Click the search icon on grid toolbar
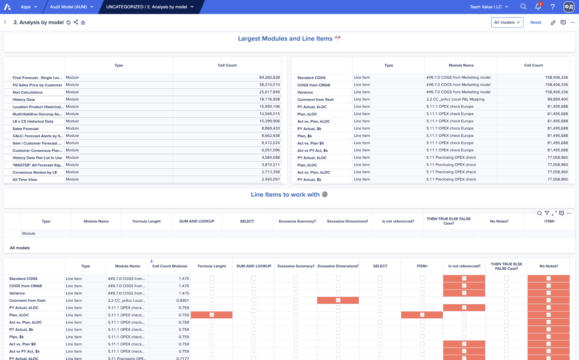Viewport: 579px width, 360px height. point(539,213)
